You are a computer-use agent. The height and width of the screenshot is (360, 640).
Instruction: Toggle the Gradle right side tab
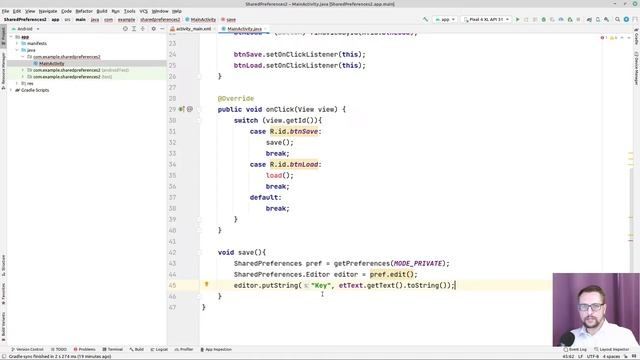636,37
